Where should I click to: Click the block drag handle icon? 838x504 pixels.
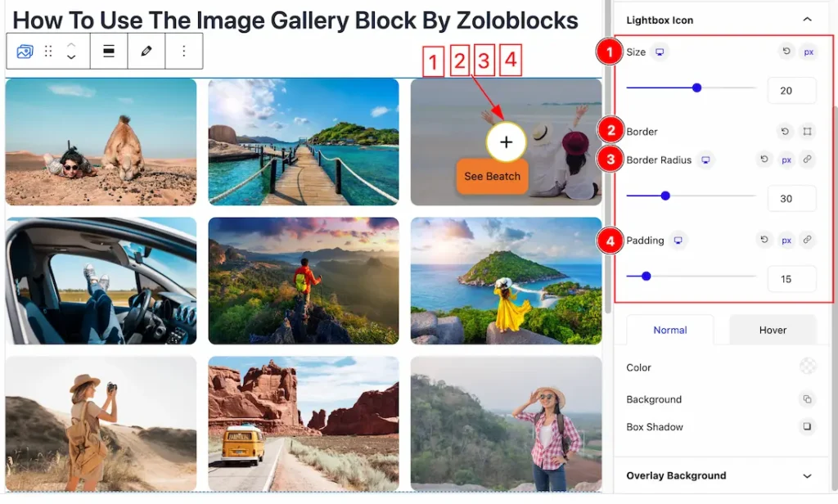click(48, 52)
